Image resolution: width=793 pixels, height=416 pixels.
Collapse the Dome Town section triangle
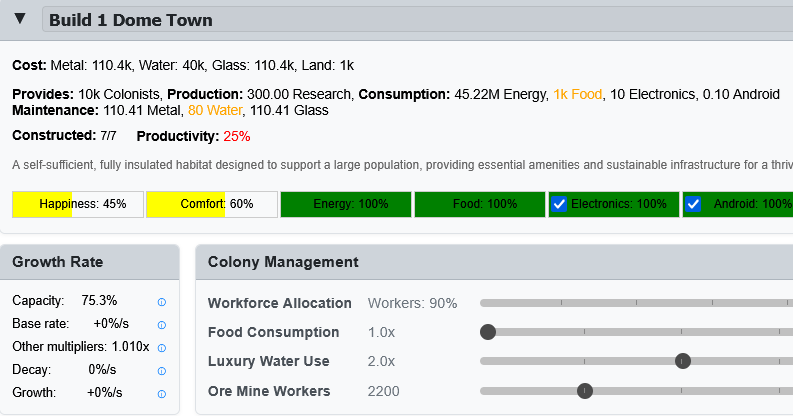[20, 19]
